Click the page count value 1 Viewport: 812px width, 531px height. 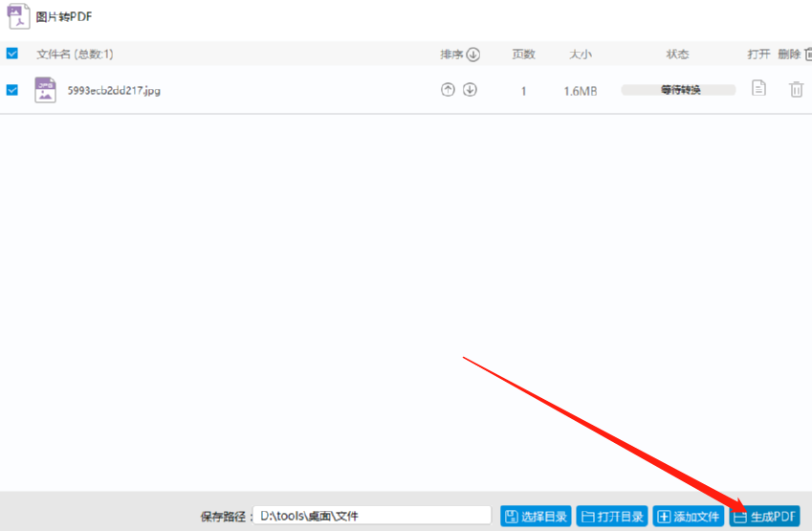[x=523, y=91]
